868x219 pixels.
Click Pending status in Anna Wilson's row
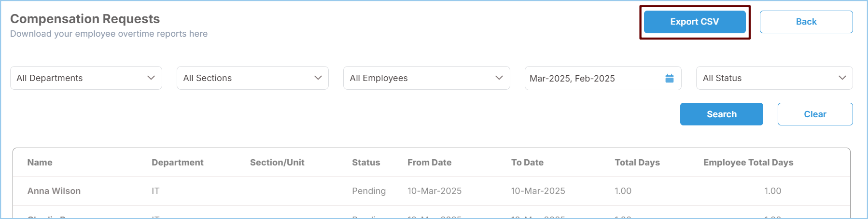click(x=369, y=191)
